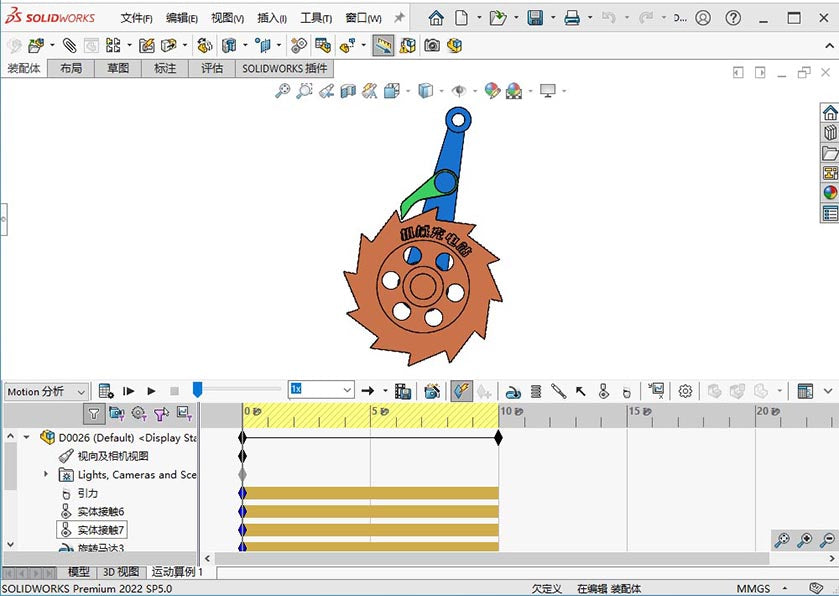Open the Help question mark icon
This screenshot has width=839, height=596.
733,18
